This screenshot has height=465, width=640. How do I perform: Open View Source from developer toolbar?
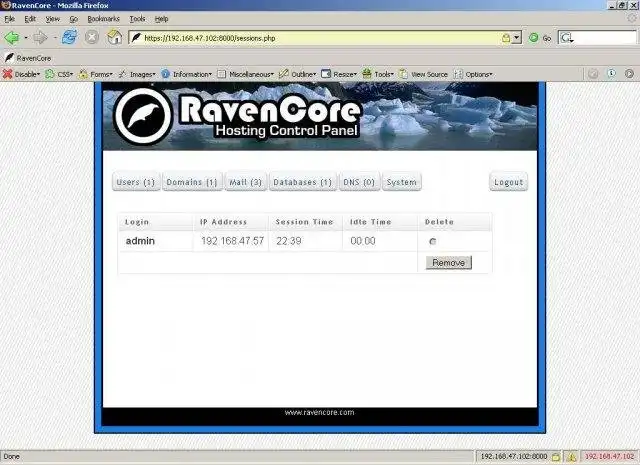[x=423, y=74]
